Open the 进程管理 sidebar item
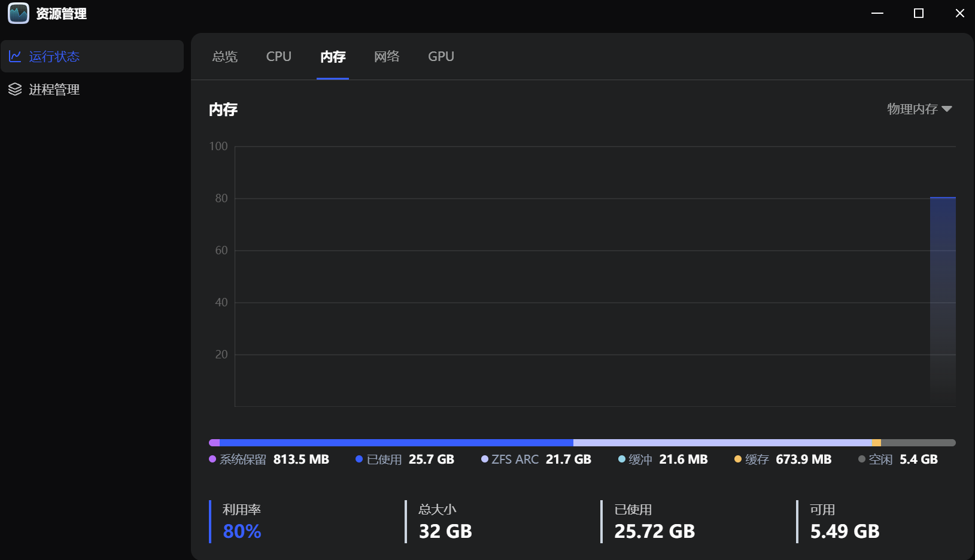975x560 pixels. coord(92,89)
